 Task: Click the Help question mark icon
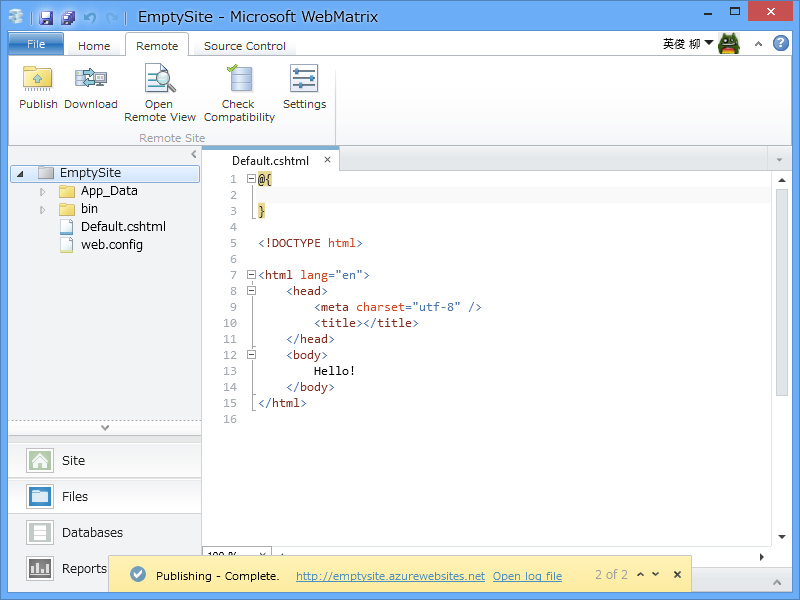click(x=781, y=43)
